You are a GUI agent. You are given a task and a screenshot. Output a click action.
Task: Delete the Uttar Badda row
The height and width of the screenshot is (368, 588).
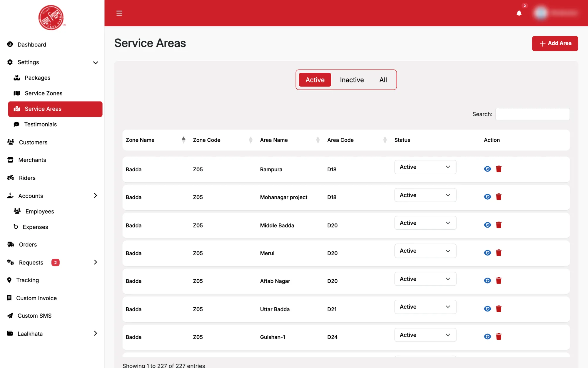pyautogui.click(x=499, y=309)
